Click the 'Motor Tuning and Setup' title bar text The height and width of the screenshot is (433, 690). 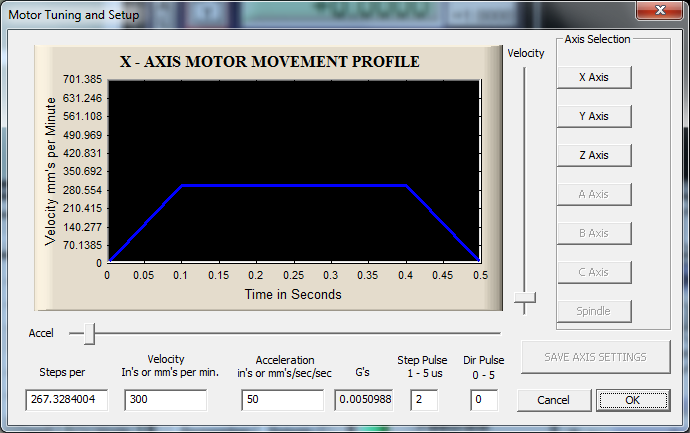pyautogui.click(x=74, y=15)
